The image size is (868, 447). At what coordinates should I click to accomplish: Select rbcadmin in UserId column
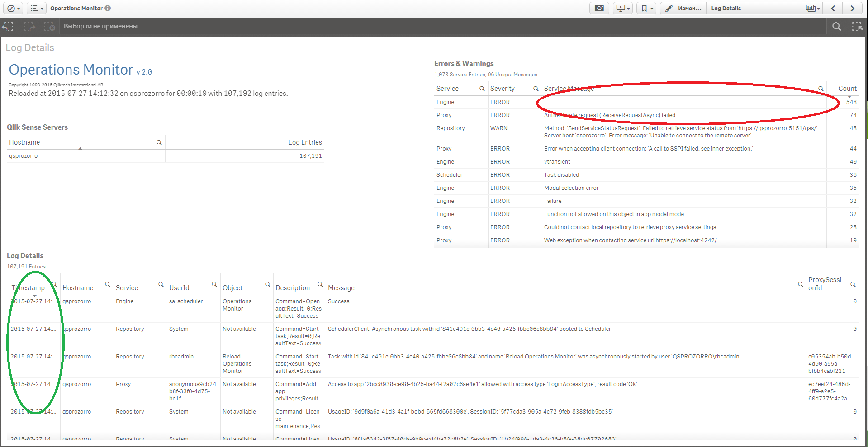(181, 357)
